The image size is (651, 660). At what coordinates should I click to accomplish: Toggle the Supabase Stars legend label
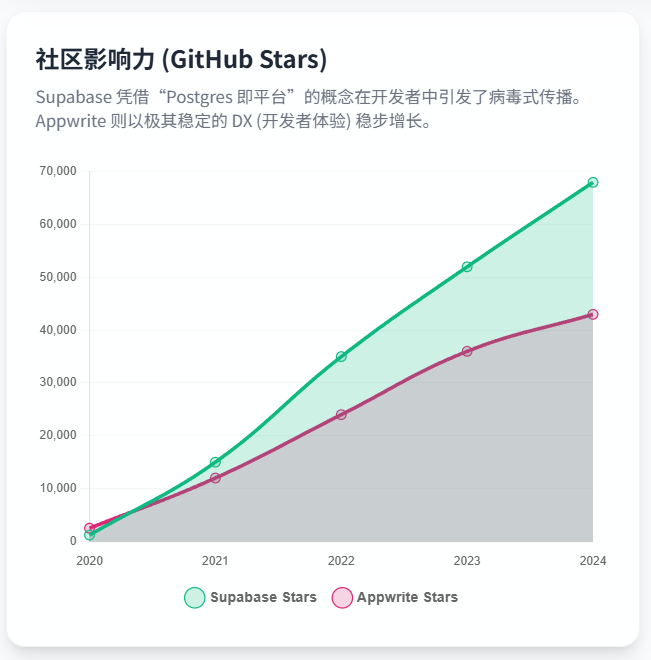click(263, 598)
